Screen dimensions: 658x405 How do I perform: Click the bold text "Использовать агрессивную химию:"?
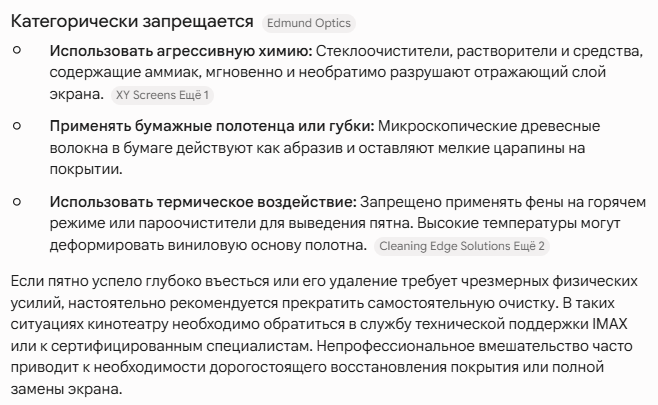click(181, 51)
